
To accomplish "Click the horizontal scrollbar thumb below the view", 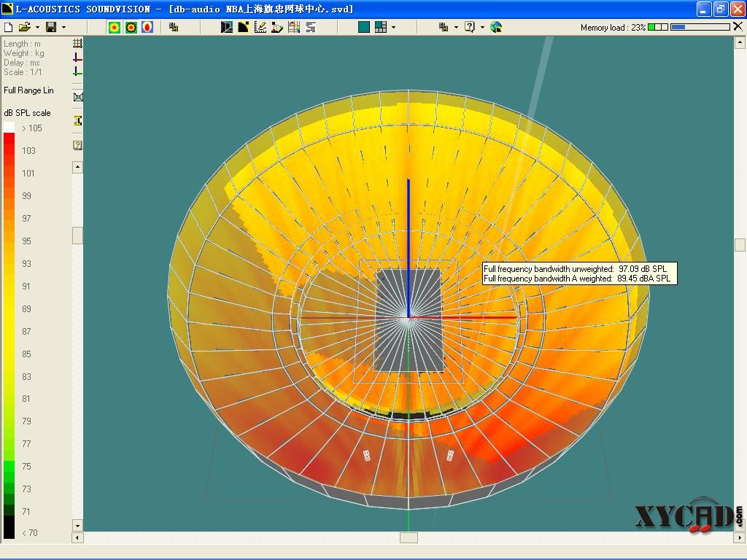I will (x=409, y=537).
